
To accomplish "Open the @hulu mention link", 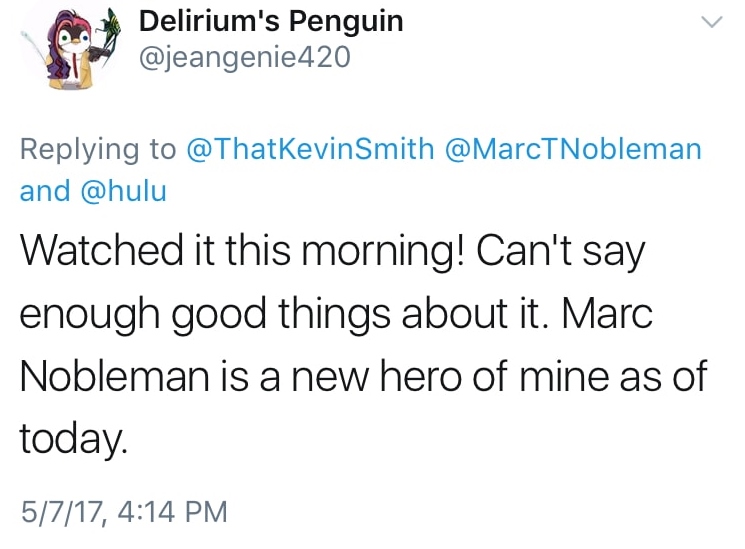I will [122, 190].
